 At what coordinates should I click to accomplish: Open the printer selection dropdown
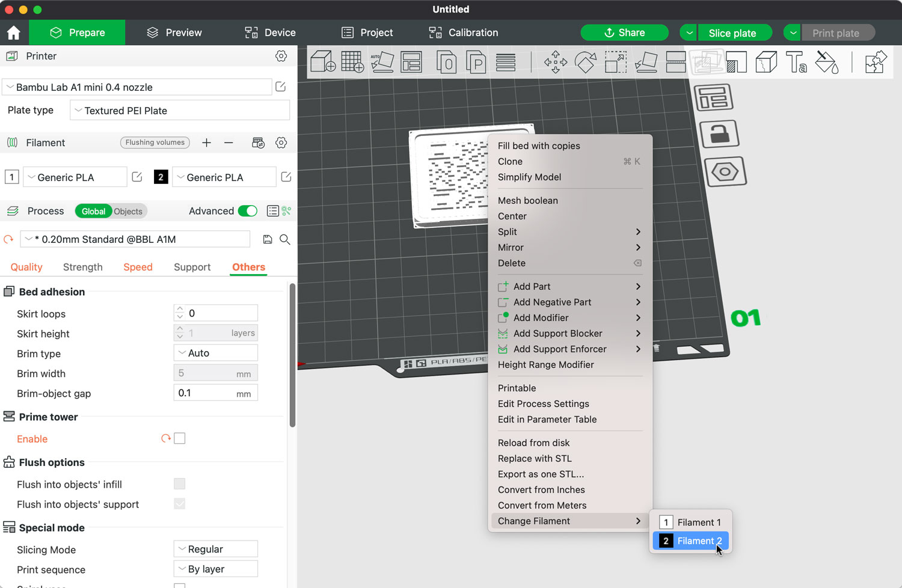137,87
